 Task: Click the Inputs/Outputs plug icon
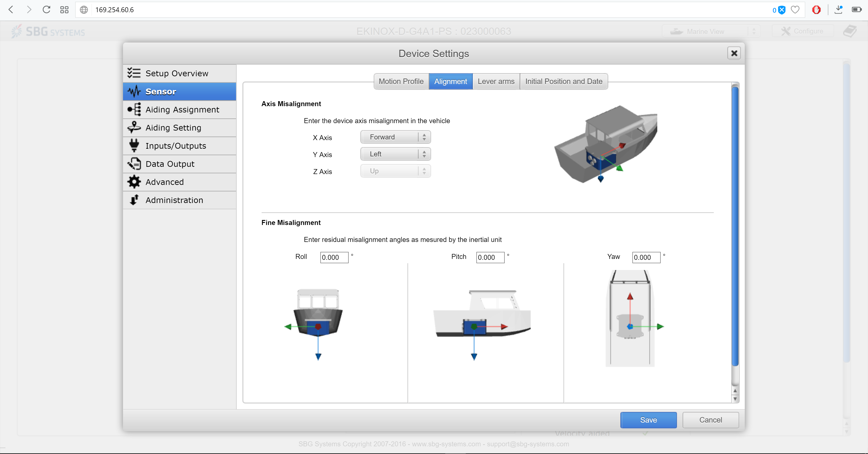pos(134,146)
